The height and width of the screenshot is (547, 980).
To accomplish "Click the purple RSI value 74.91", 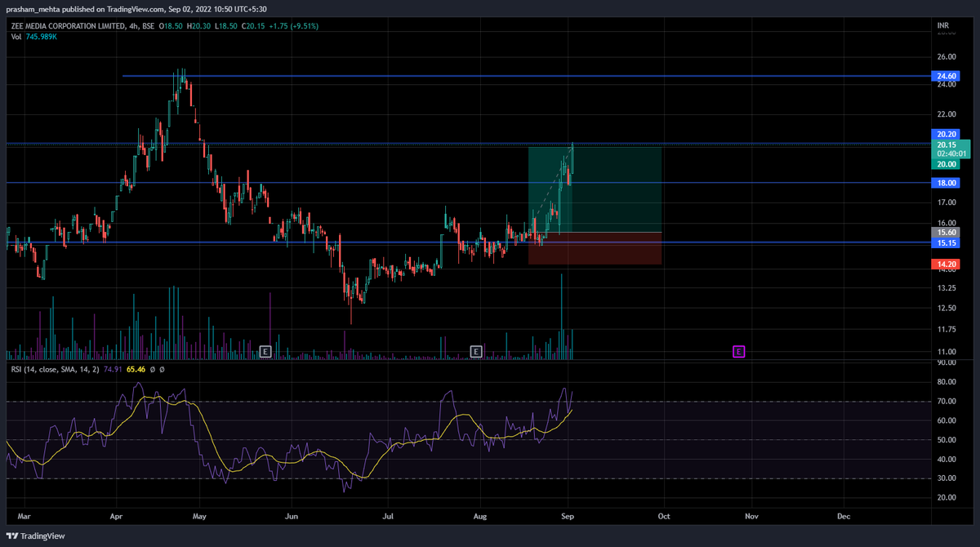I will (x=112, y=369).
